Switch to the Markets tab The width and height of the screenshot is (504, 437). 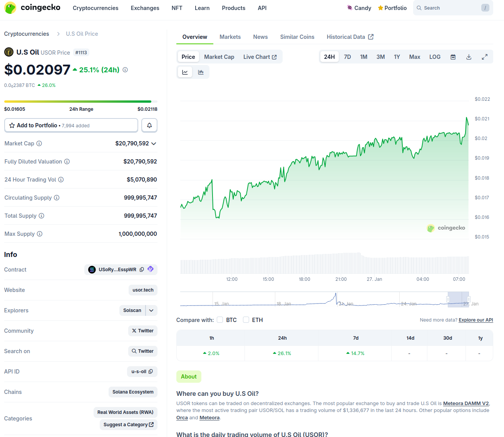tap(230, 37)
